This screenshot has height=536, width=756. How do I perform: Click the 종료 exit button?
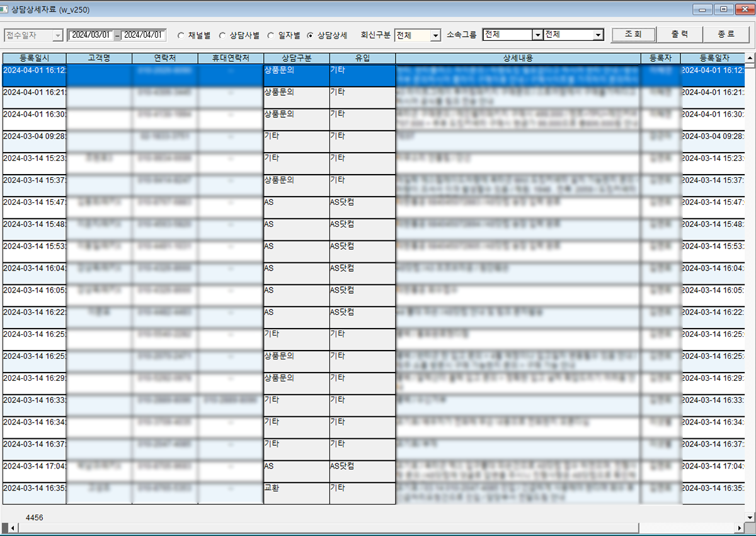725,35
